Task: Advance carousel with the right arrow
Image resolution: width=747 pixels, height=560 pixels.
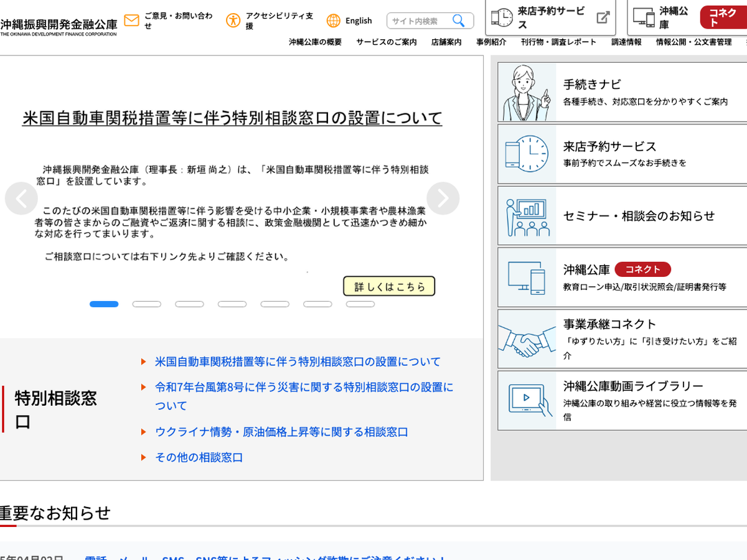Action: click(x=443, y=198)
